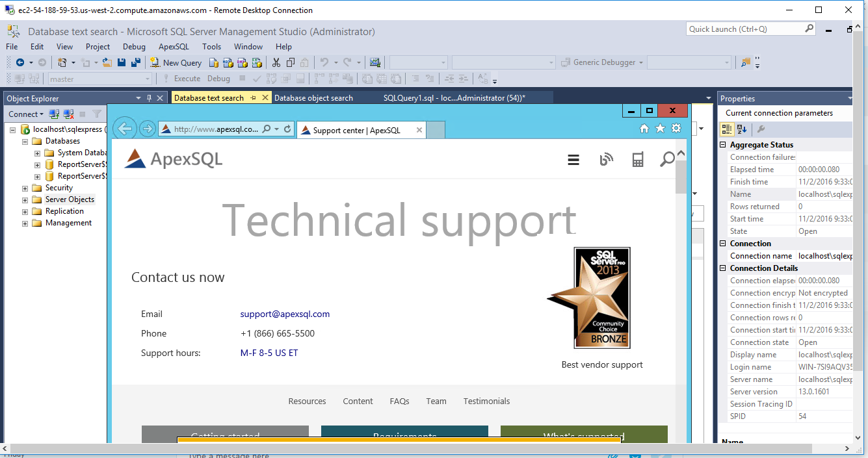Click the ApexSQL hamburger menu icon

573,160
